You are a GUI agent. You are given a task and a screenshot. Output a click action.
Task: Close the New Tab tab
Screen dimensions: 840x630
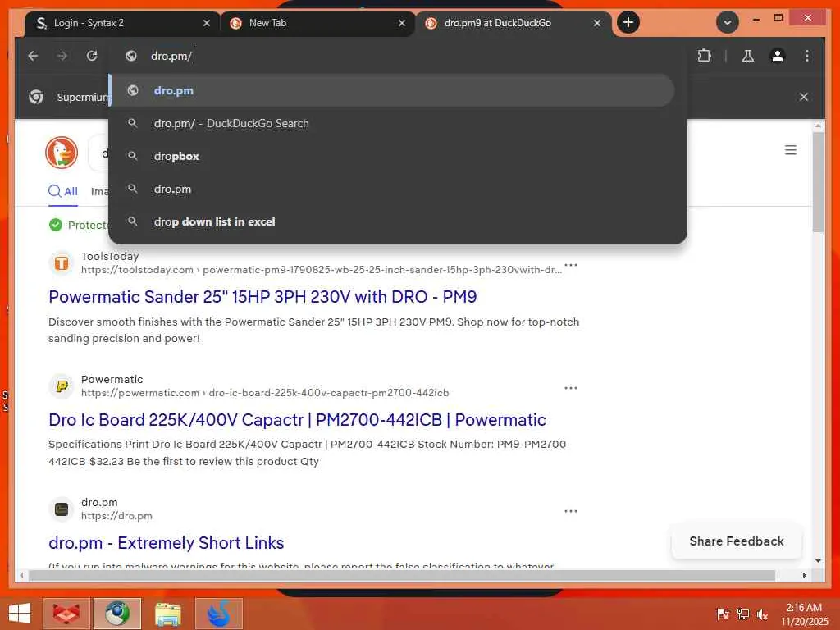click(402, 23)
